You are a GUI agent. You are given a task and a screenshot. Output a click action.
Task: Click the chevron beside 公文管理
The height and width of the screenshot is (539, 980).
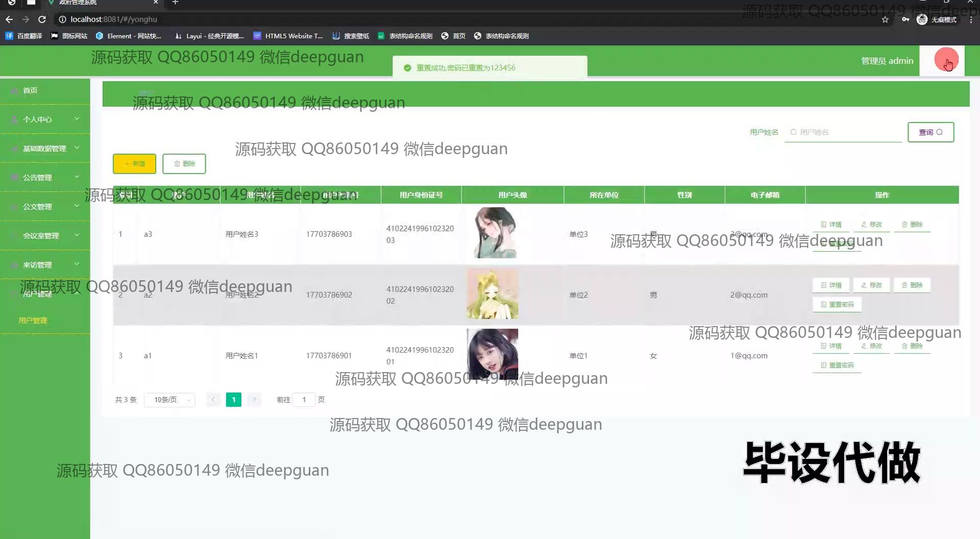coord(77,206)
